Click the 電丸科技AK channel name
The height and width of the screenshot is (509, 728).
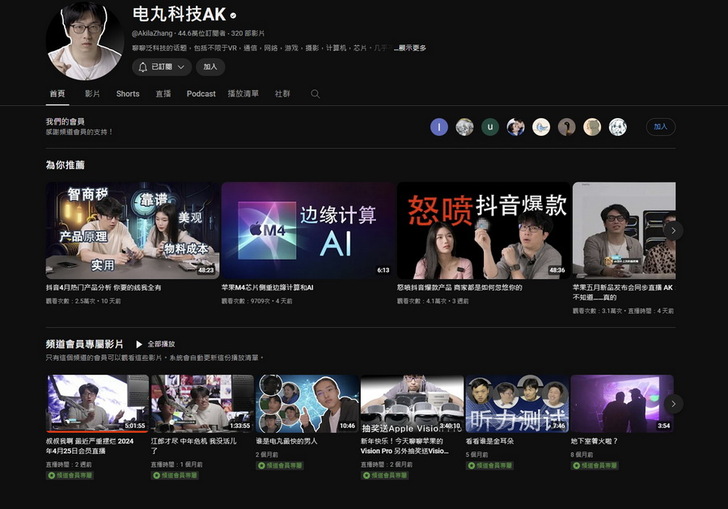(x=179, y=14)
